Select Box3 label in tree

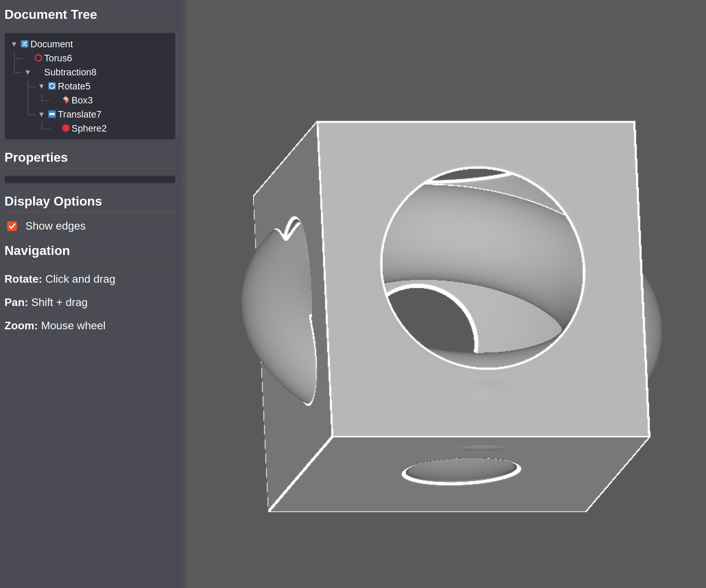click(82, 100)
